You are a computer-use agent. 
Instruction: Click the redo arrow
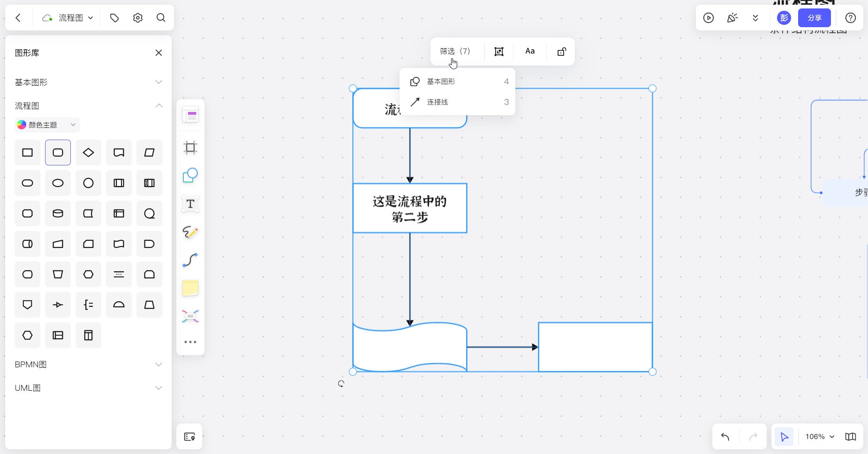754,437
